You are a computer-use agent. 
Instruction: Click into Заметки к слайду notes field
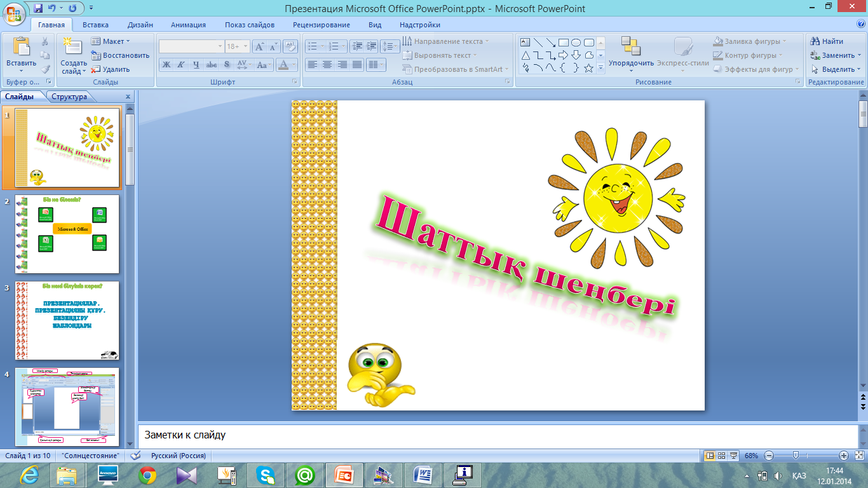pyautogui.click(x=498, y=436)
